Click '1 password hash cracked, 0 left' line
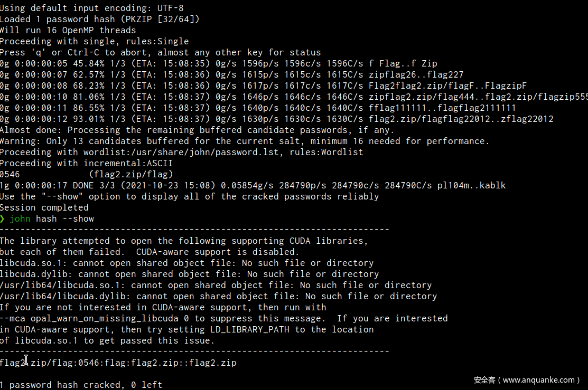The height and width of the screenshot is (390, 588). (x=81, y=385)
